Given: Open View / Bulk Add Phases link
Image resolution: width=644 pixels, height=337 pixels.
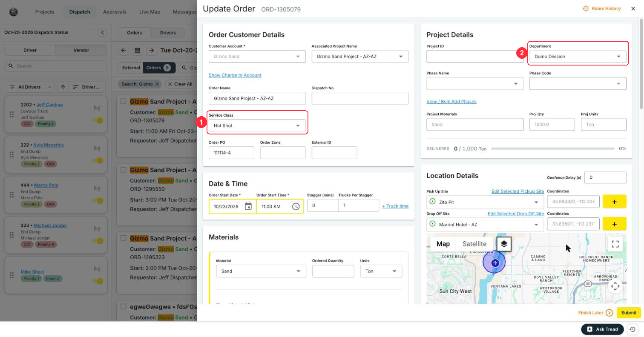Looking at the screenshot, I should coord(451,102).
